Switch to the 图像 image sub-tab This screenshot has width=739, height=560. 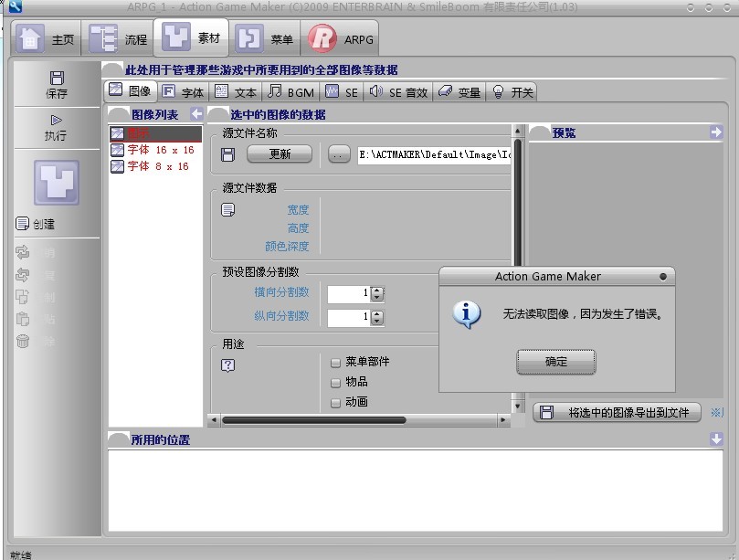pyautogui.click(x=131, y=90)
